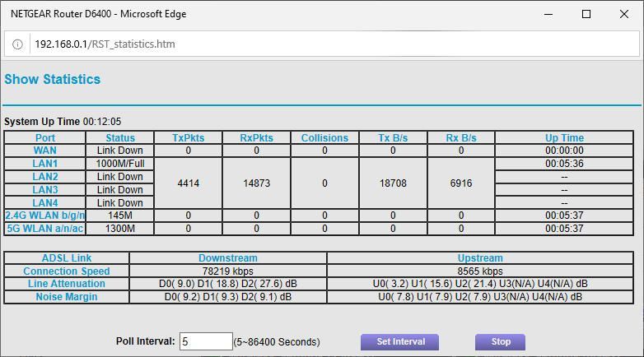This screenshot has height=357, width=644.
Task: Click the Up Time column header
Action: coord(564,138)
